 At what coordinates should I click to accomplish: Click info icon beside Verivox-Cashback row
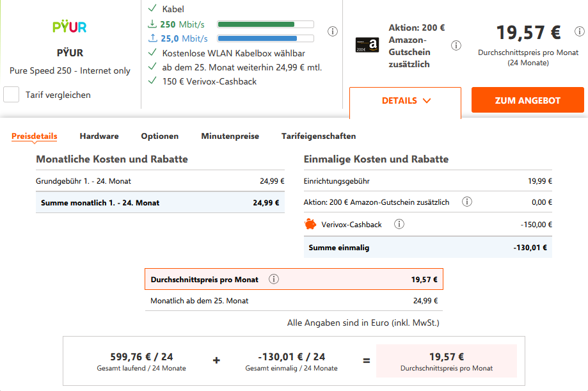(399, 224)
